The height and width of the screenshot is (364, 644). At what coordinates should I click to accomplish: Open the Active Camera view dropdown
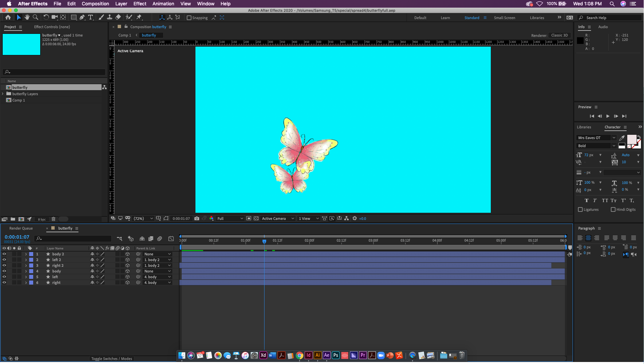[278, 219]
